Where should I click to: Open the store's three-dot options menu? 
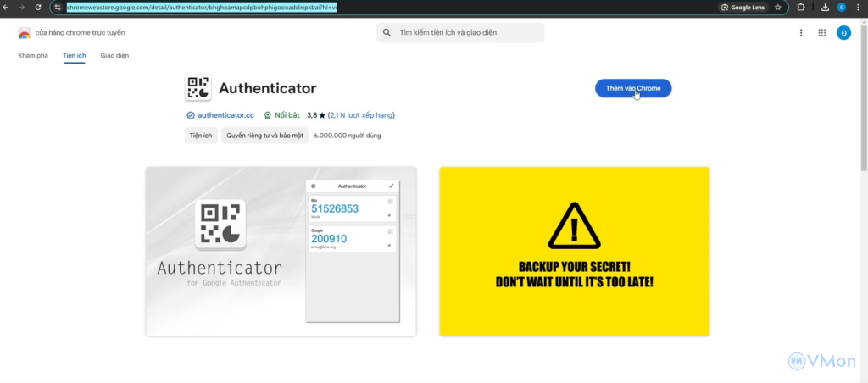point(801,33)
